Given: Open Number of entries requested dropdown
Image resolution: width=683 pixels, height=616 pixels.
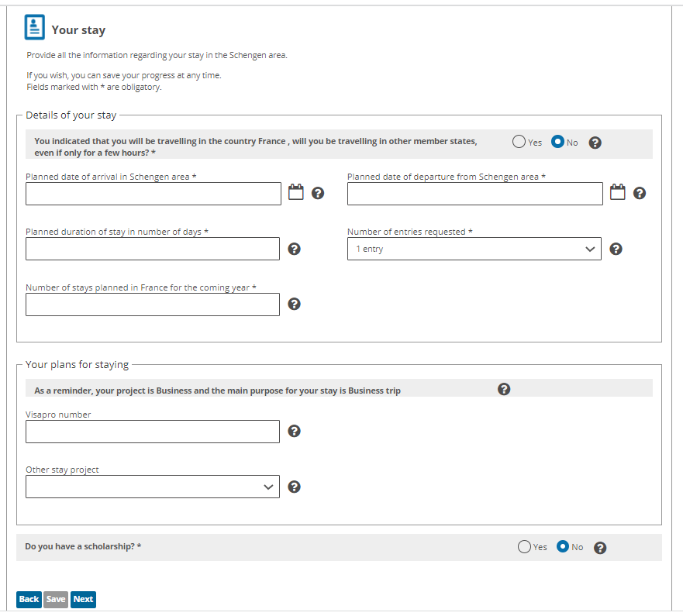Looking at the screenshot, I should [474, 249].
